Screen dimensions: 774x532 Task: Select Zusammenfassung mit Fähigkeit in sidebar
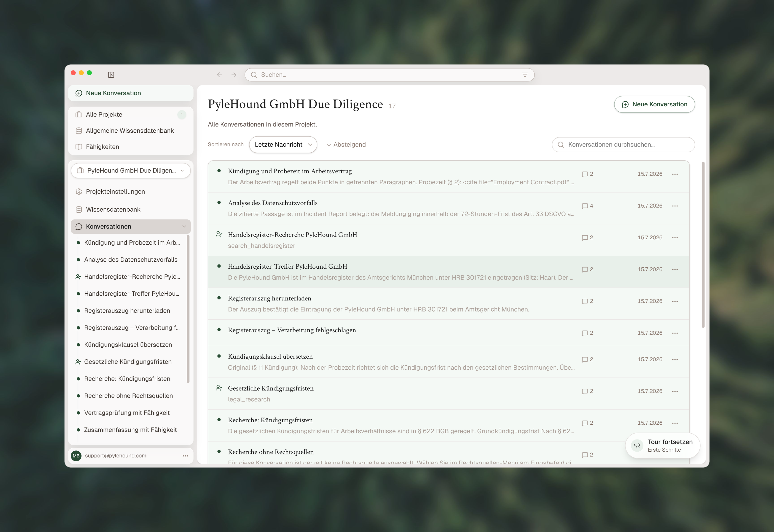130,430
